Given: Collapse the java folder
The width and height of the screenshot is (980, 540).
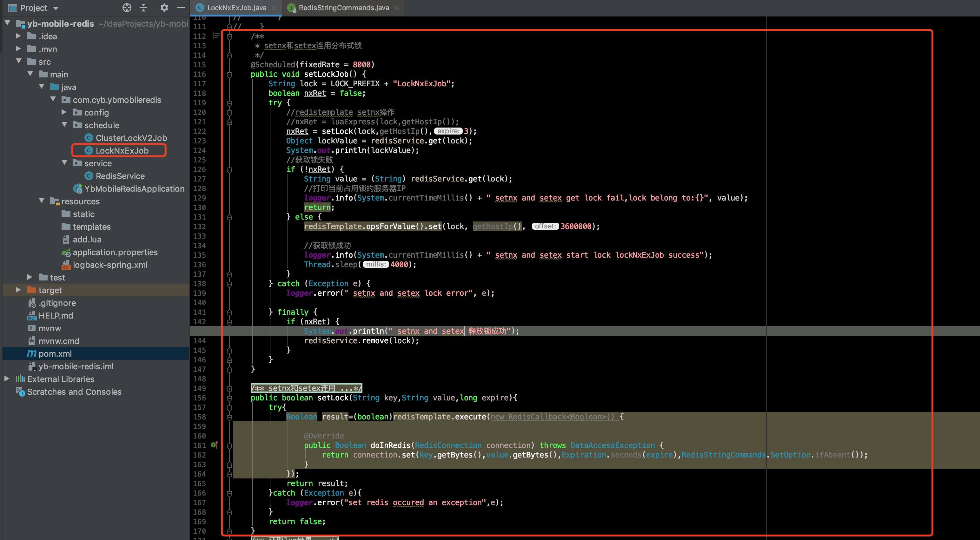Looking at the screenshot, I should coord(42,87).
